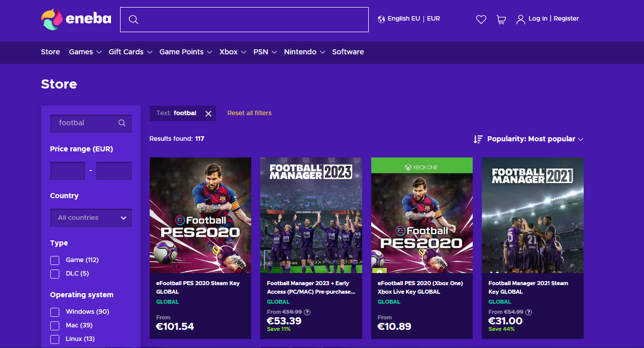Viewport: 644px width, 348px height.
Task: Click the sort order icon beside Popularity
Action: pos(478,139)
